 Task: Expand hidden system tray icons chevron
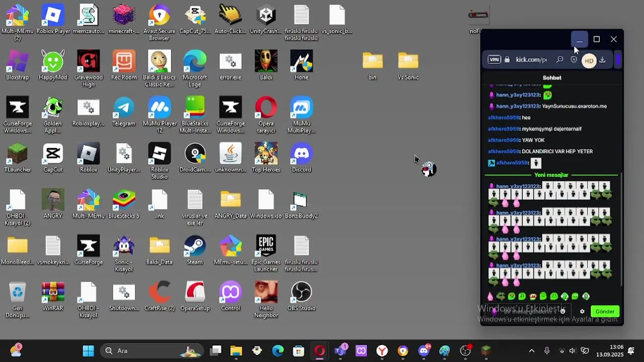tap(531, 351)
